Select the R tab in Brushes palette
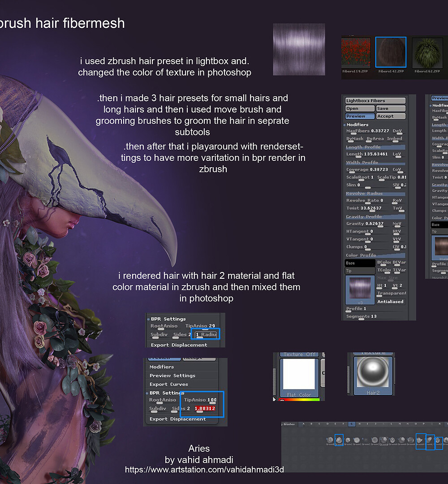Viewport: 448px width, 484px height. tap(439, 424)
